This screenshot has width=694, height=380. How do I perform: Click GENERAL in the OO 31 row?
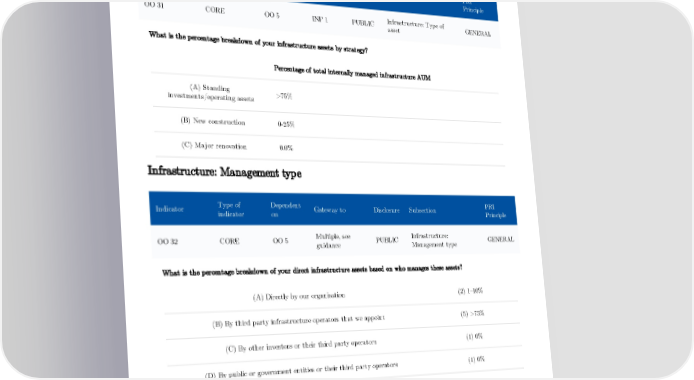478,33
